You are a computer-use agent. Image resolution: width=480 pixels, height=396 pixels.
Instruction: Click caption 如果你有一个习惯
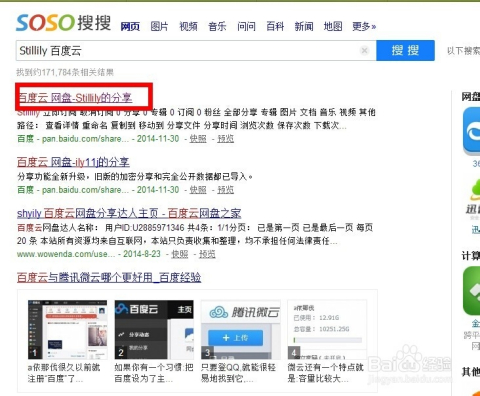[x=154, y=373]
